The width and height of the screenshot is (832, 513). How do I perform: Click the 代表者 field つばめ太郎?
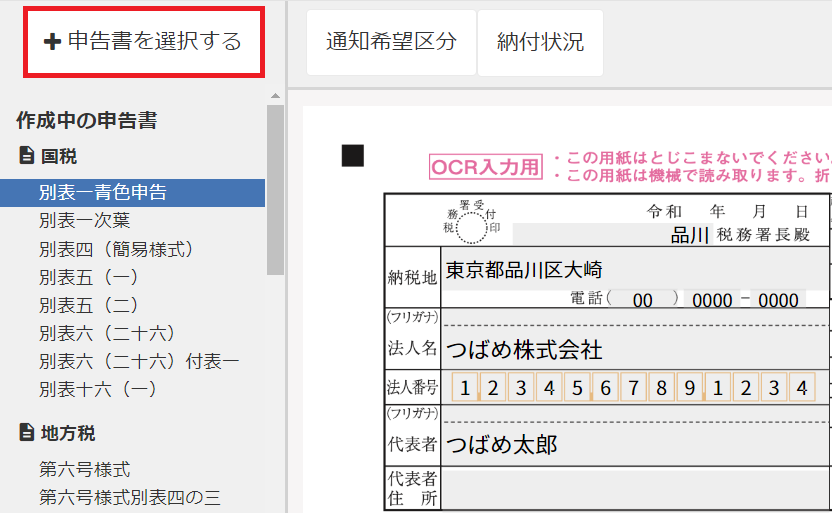click(x=635, y=445)
